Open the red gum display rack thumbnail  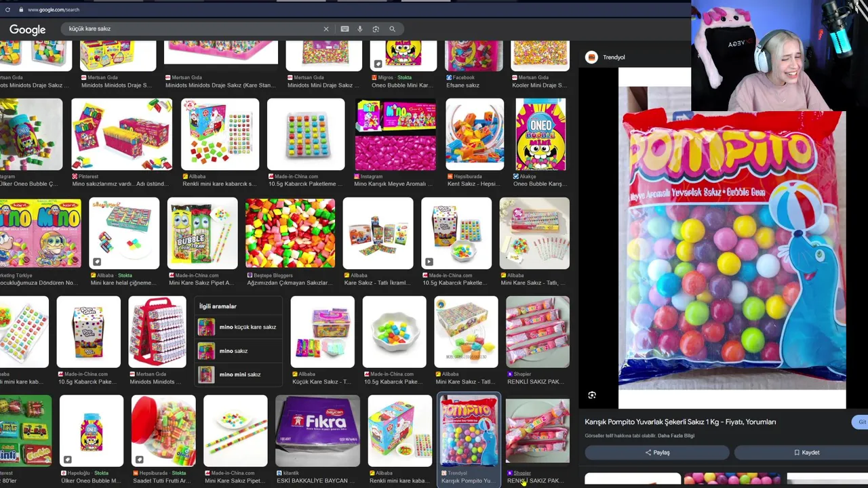click(157, 332)
